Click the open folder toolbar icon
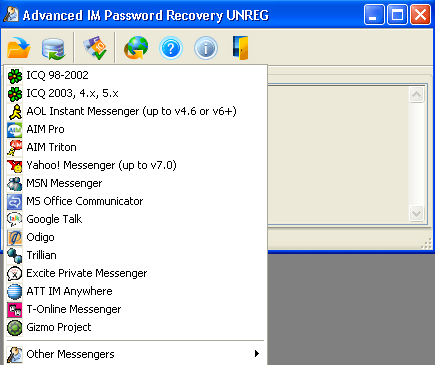 (x=19, y=48)
